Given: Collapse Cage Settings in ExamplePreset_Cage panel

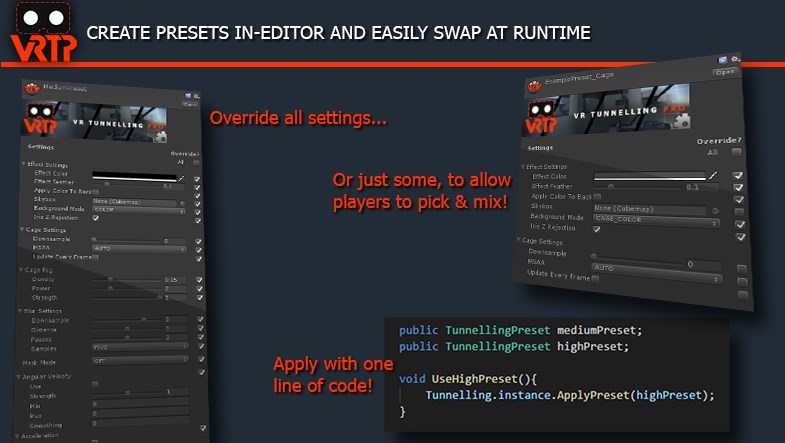Looking at the screenshot, I should click(519, 240).
